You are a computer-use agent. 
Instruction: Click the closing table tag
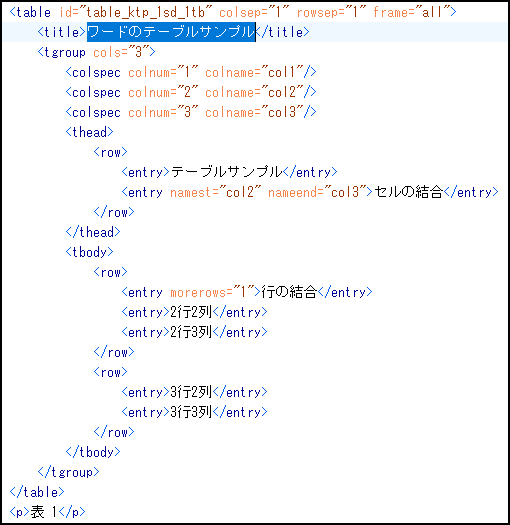point(37,492)
